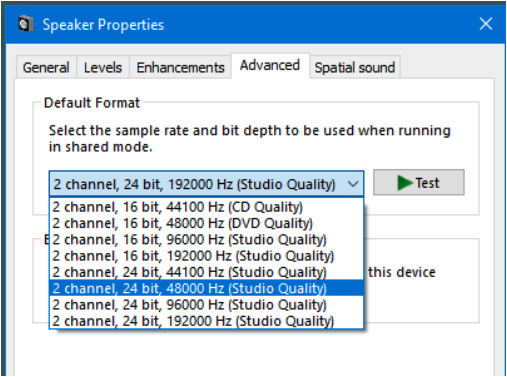Select highlighted 24 bit, 48000 Hz option

(x=206, y=288)
